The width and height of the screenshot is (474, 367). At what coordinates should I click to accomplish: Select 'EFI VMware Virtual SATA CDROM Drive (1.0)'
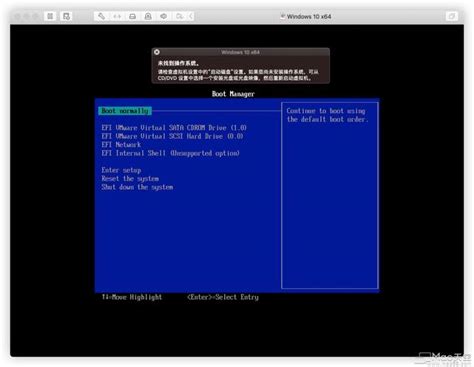click(x=174, y=128)
